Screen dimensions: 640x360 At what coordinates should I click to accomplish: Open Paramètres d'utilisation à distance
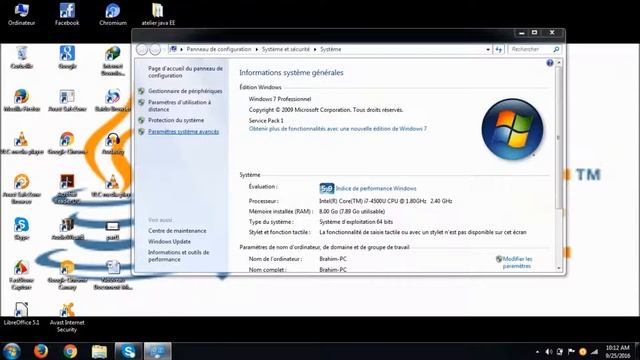[180, 106]
